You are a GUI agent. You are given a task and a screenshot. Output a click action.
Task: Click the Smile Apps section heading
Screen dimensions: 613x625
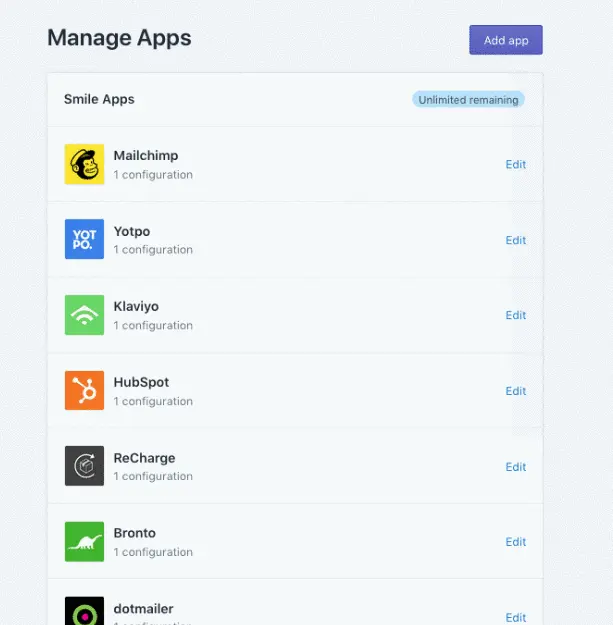99,99
